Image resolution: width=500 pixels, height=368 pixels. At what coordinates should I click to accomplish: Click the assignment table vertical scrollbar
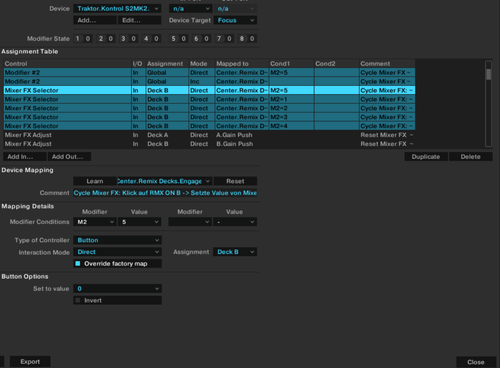tap(488, 103)
